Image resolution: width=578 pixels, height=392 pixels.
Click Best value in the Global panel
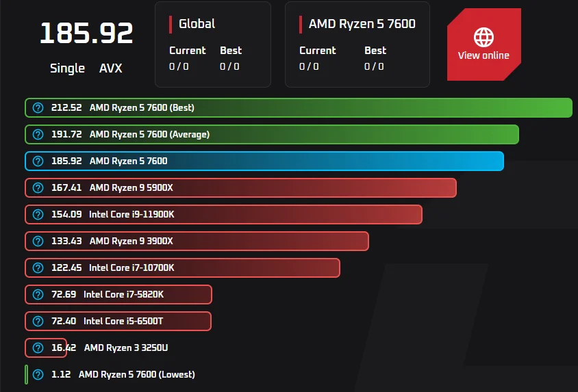point(229,66)
